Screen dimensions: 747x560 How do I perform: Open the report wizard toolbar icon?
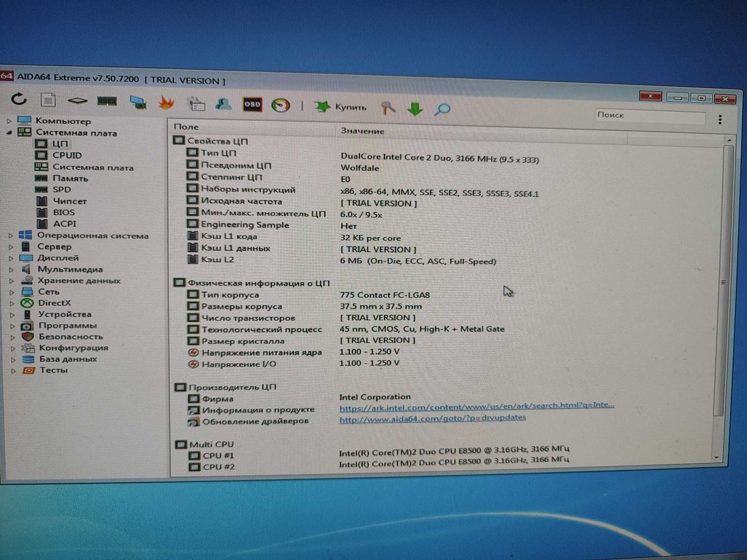coord(196,104)
